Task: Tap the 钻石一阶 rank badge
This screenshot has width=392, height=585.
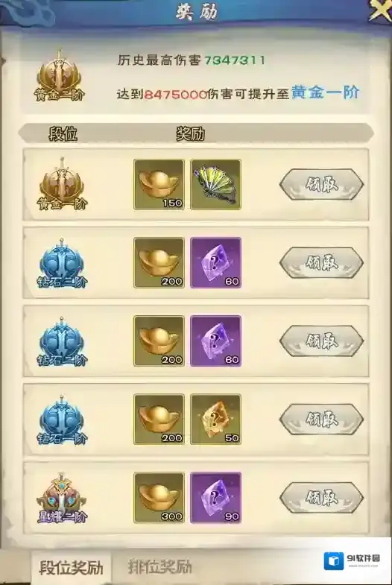Action: coord(62,420)
